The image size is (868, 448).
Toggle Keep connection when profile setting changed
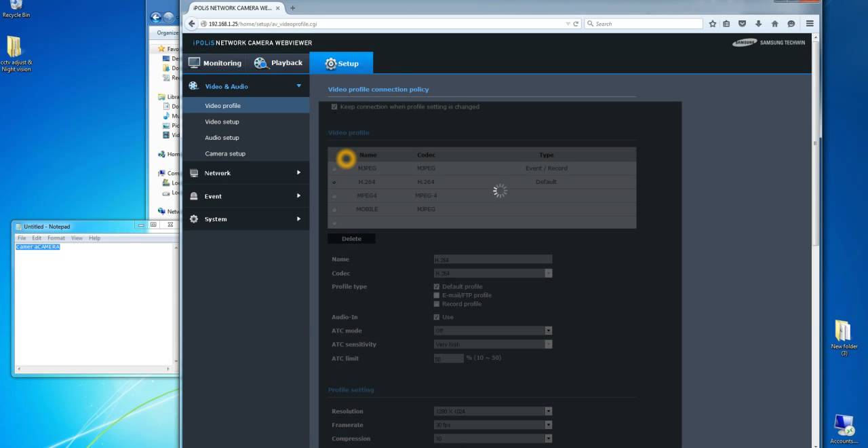coord(334,107)
